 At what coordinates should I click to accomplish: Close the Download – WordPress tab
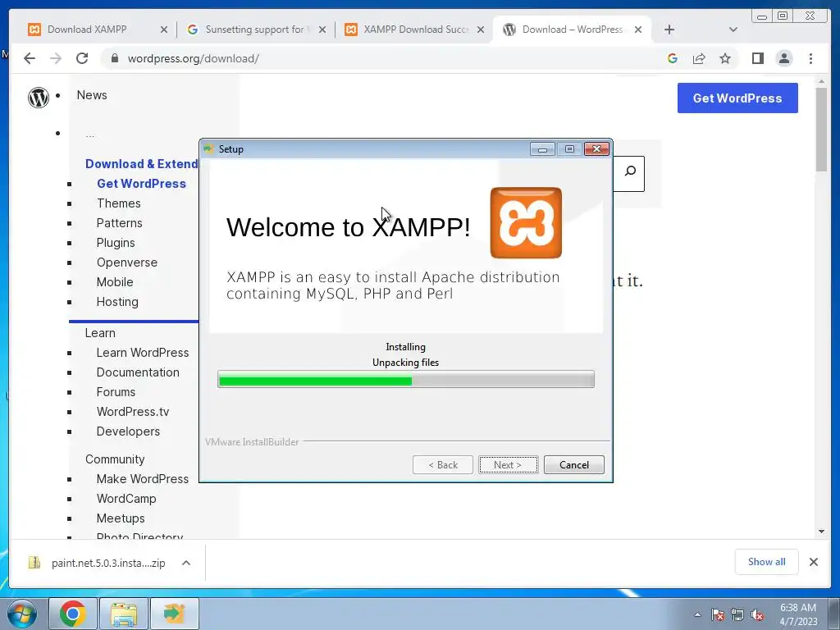[638, 30]
